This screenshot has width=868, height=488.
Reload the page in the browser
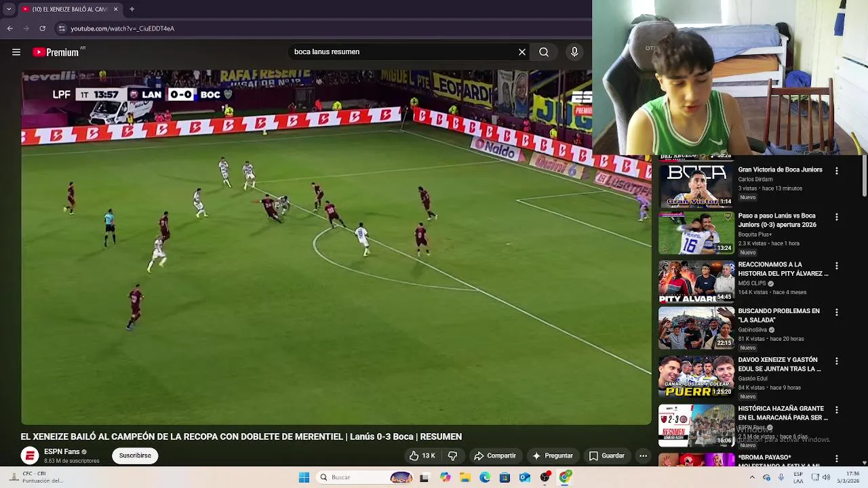43,28
